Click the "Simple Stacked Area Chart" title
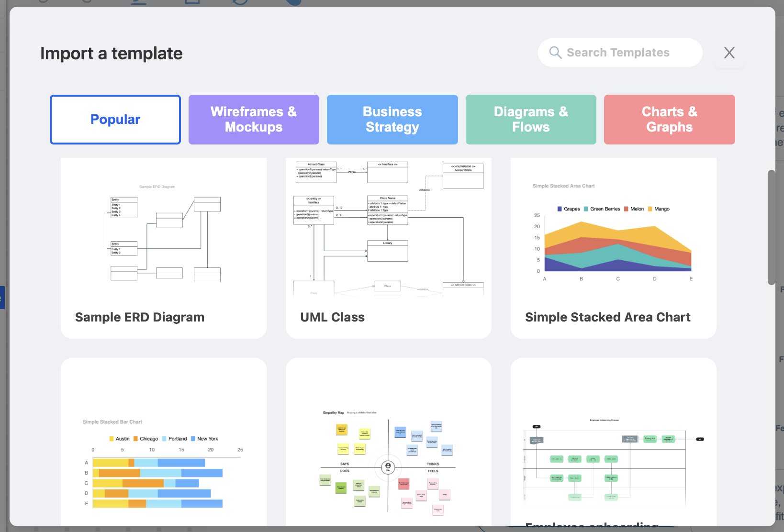This screenshot has width=784, height=532. pyautogui.click(x=607, y=318)
